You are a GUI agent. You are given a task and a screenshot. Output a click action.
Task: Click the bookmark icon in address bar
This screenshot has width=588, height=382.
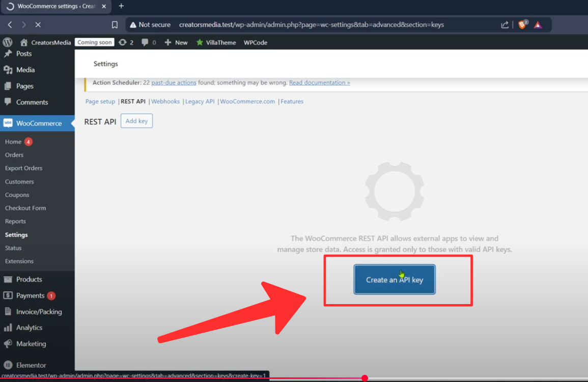(x=115, y=25)
